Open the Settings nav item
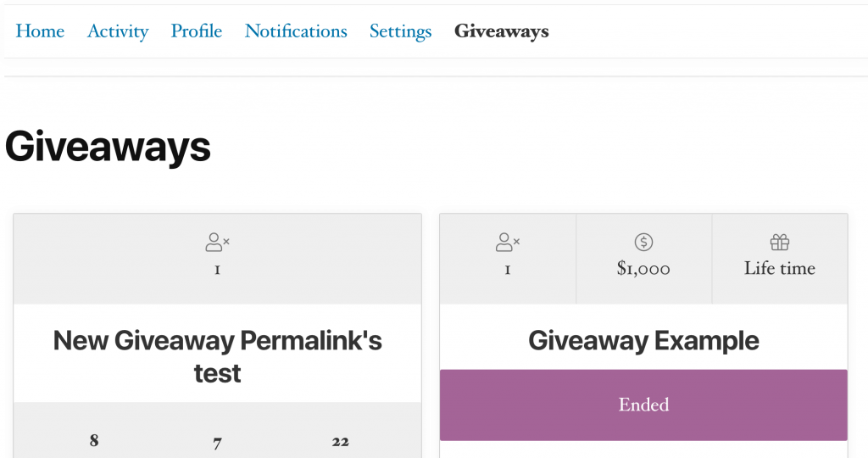This screenshot has width=868, height=458. pyautogui.click(x=401, y=31)
